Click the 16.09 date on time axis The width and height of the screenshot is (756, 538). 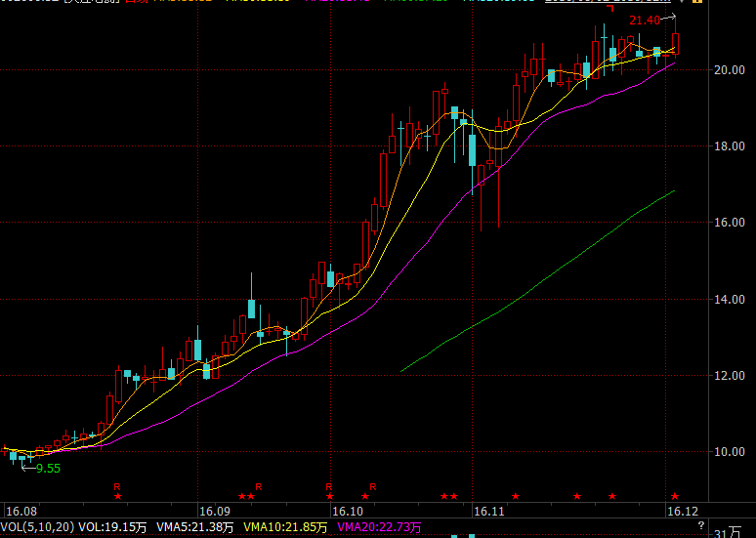pyautogui.click(x=214, y=511)
